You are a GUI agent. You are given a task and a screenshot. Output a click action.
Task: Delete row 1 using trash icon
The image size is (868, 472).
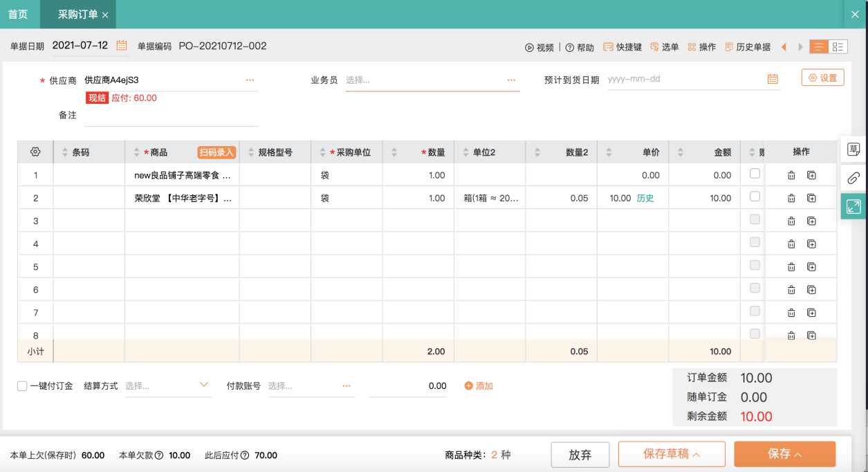791,176
